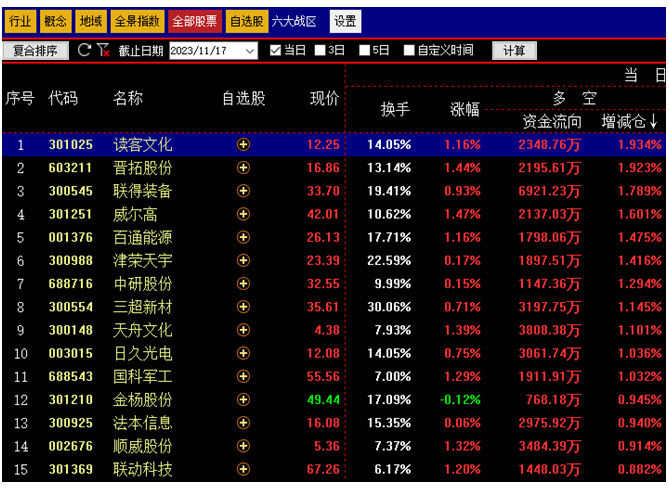Add 金杨股份 to watchlist via plus icon
This screenshot has height=489, width=669.
[x=243, y=399]
